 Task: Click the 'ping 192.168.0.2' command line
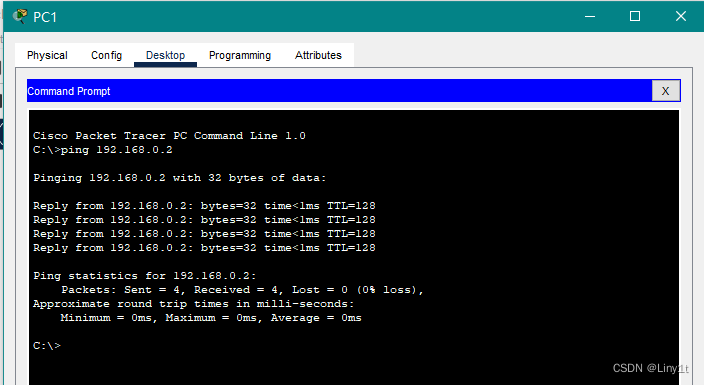point(103,150)
